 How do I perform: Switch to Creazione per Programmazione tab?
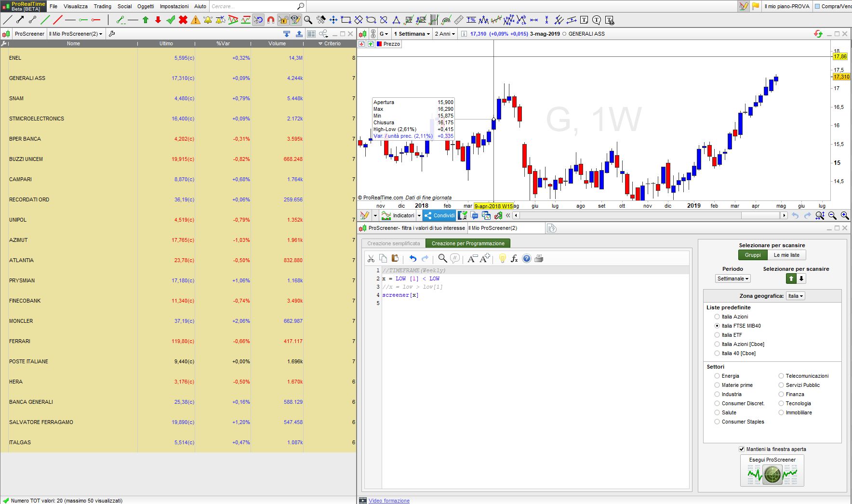point(468,243)
